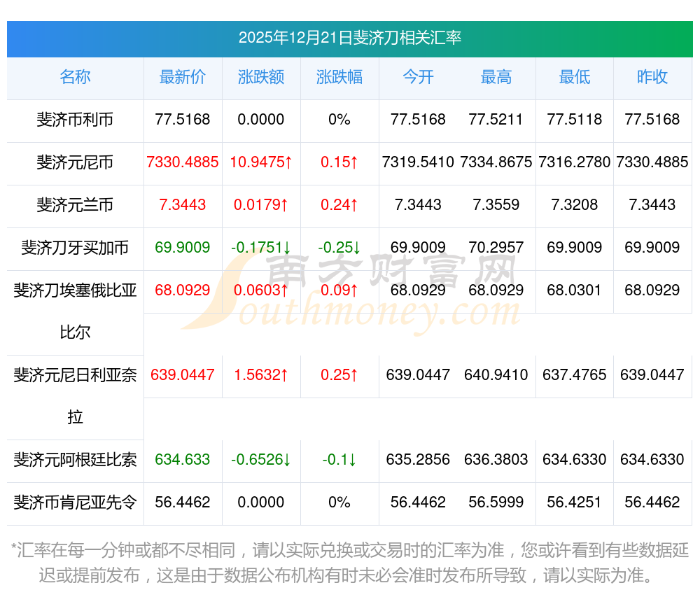The image size is (700, 597).
Task: Click the 最高 column header
Action: (496, 77)
